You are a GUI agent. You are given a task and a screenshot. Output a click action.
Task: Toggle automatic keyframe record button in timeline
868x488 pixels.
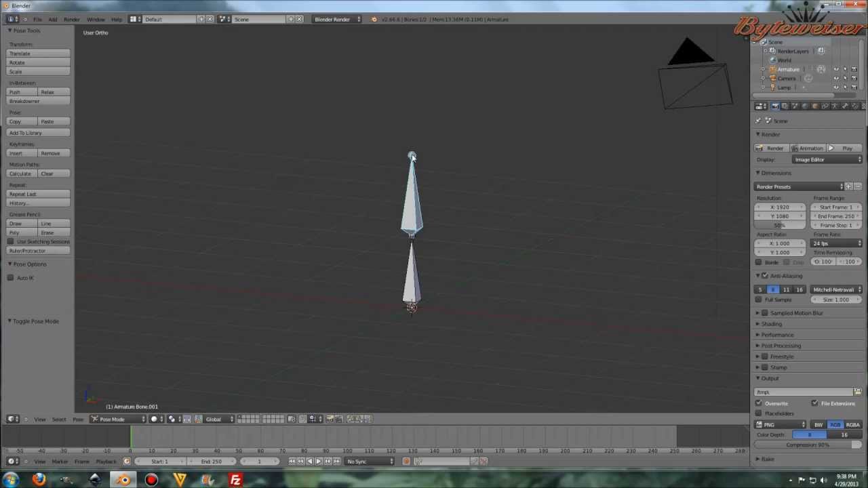point(406,462)
